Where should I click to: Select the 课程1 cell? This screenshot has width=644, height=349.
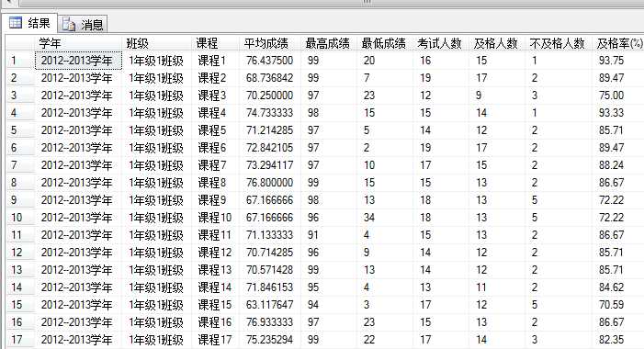click(x=215, y=61)
